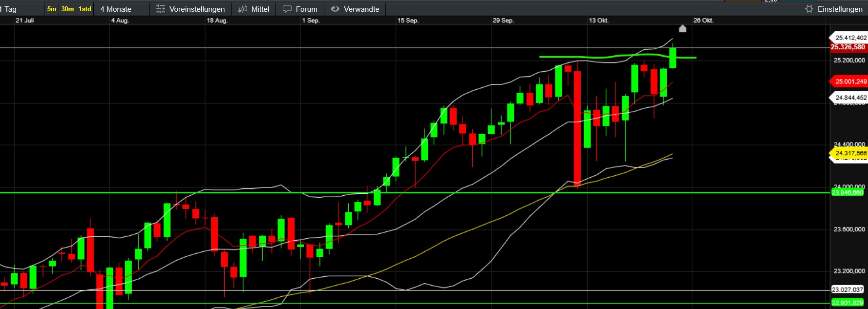Viewport: 868px width, 309px height.
Task: Open the Voreinstellungen presets sliders icon
Action: pos(161,9)
